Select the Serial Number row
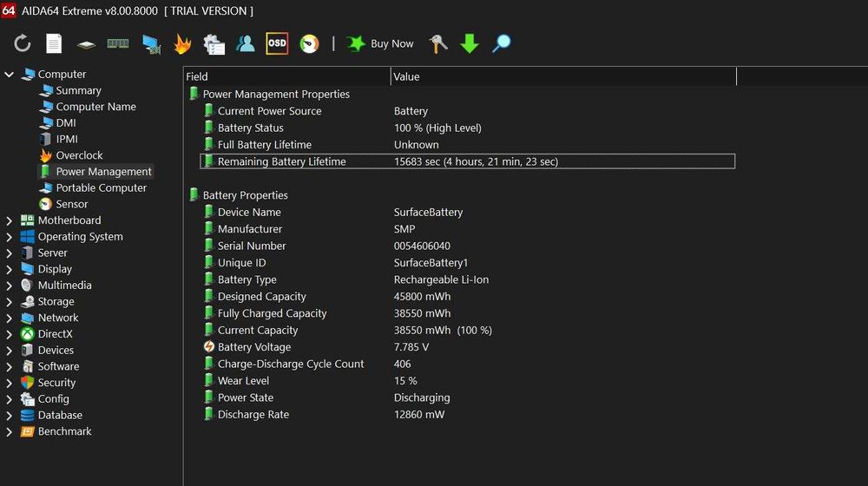868x486 pixels. point(468,246)
